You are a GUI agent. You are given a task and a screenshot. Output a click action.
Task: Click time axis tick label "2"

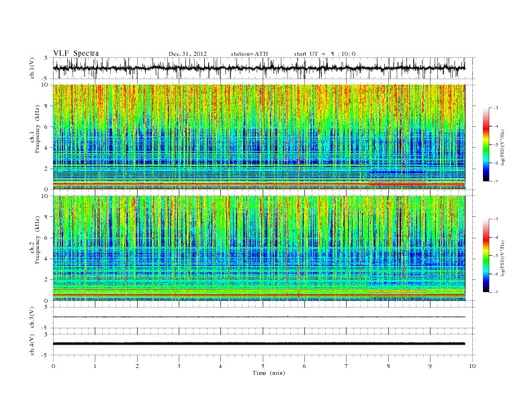click(x=137, y=366)
